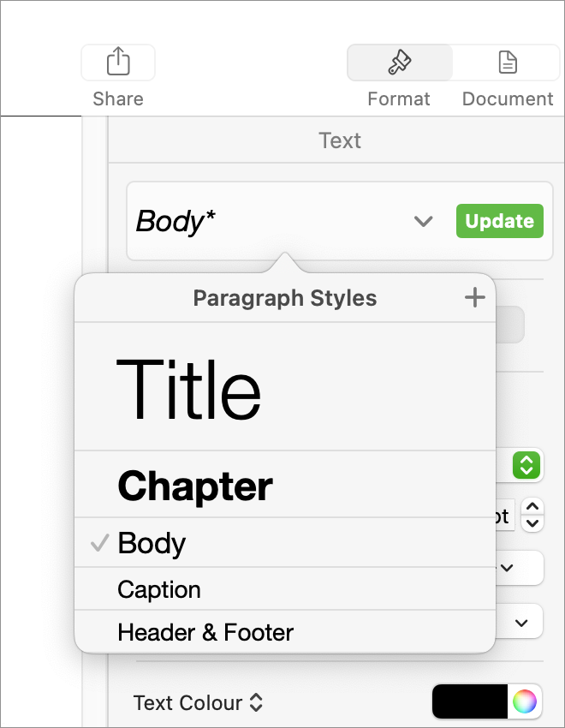565x728 pixels.
Task: Open the Document inspector icon
Action: coord(508,63)
